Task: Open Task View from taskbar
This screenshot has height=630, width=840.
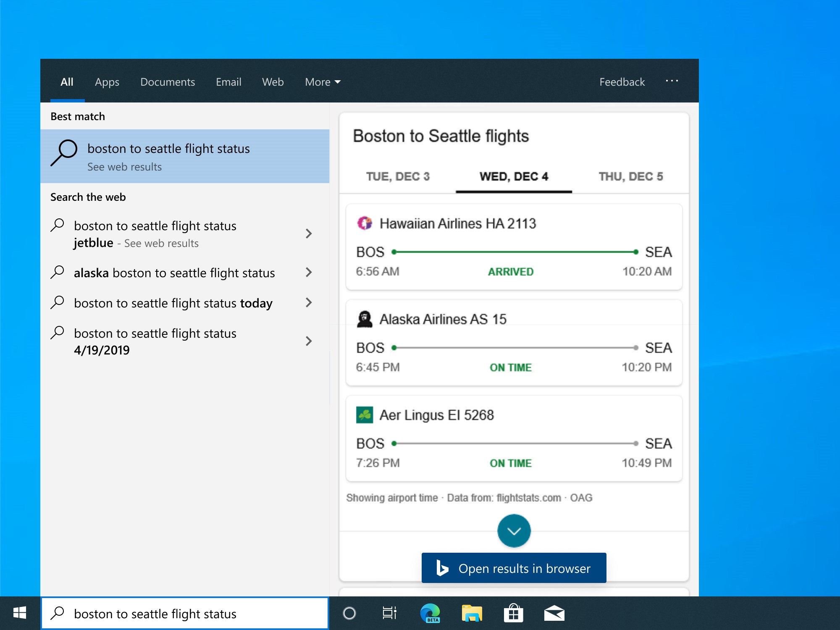Action: tap(389, 613)
